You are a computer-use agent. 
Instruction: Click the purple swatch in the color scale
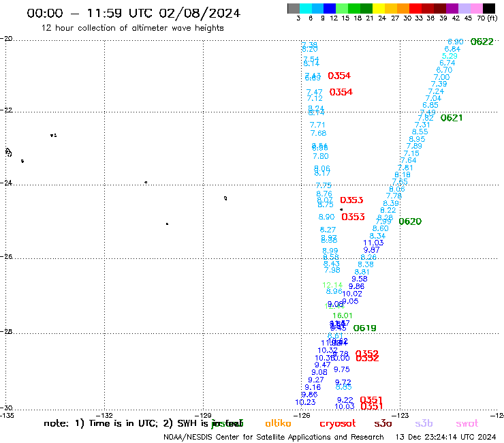coord(452,8)
